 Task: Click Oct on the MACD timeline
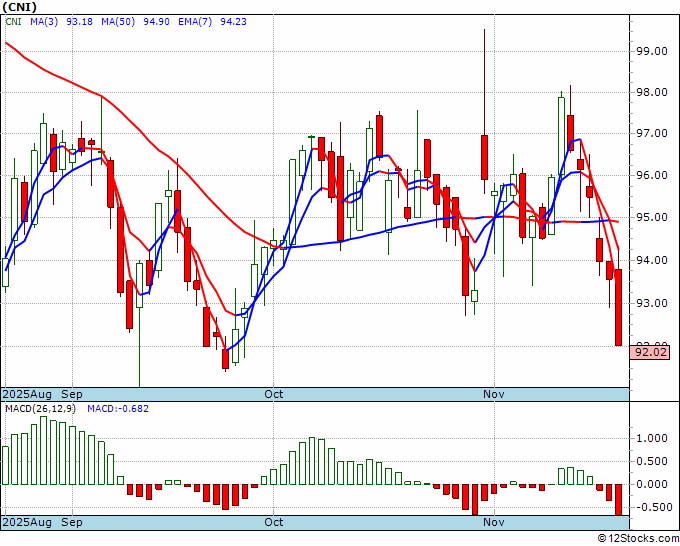click(274, 522)
